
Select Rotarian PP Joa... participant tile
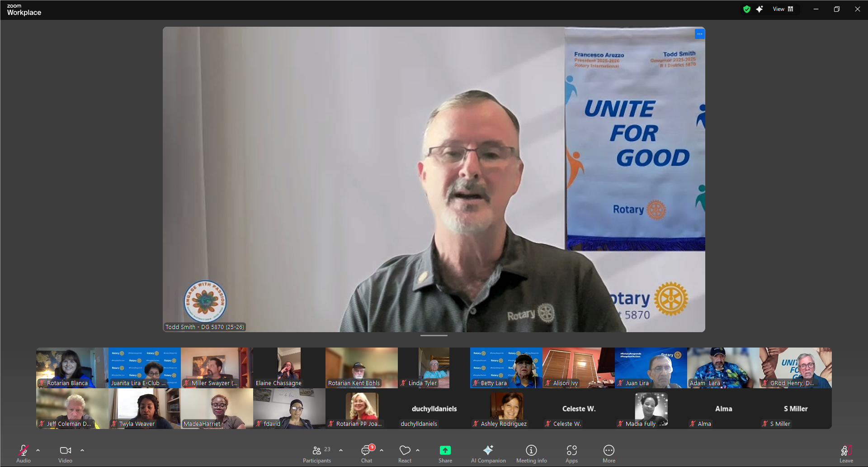coord(362,409)
